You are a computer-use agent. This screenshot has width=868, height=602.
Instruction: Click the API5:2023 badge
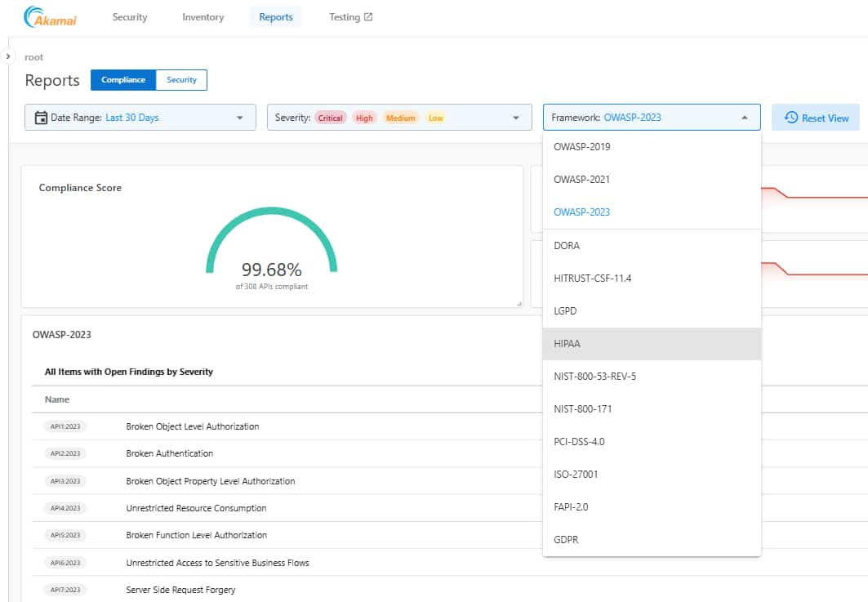(x=66, y=535)
